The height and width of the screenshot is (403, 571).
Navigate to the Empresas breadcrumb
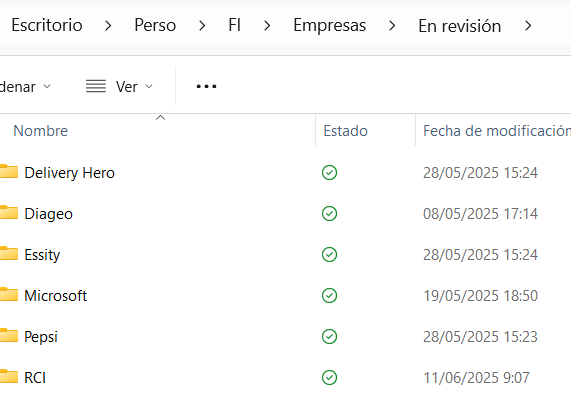click(330, 25)
